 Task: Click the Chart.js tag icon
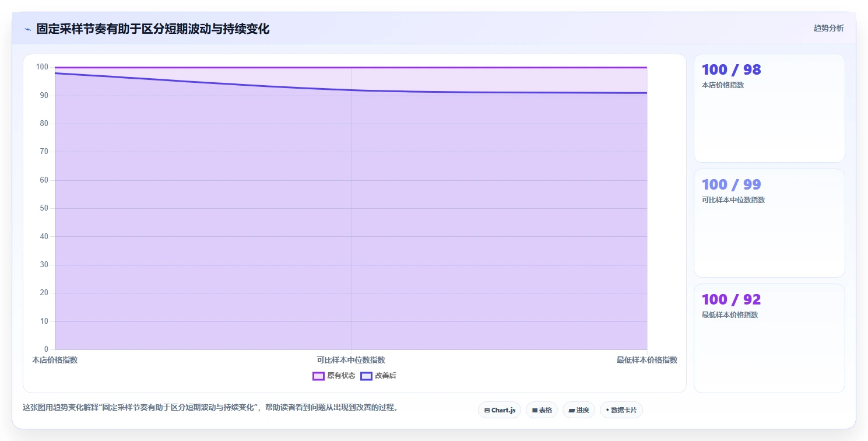487,411
